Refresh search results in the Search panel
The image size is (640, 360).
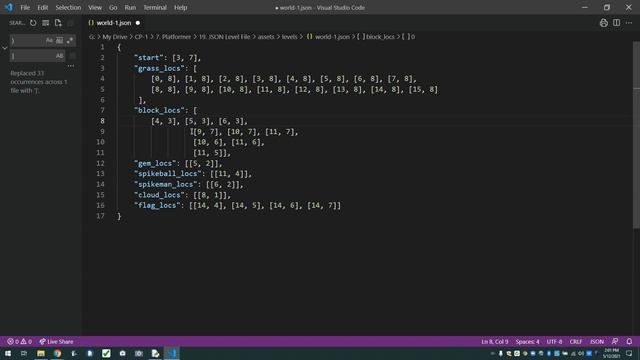(33, 23)
